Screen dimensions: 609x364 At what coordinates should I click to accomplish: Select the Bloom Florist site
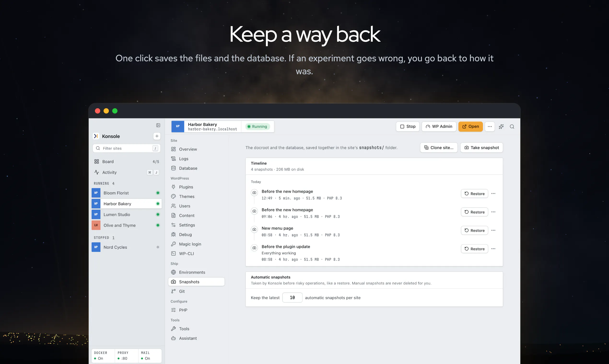126,193
